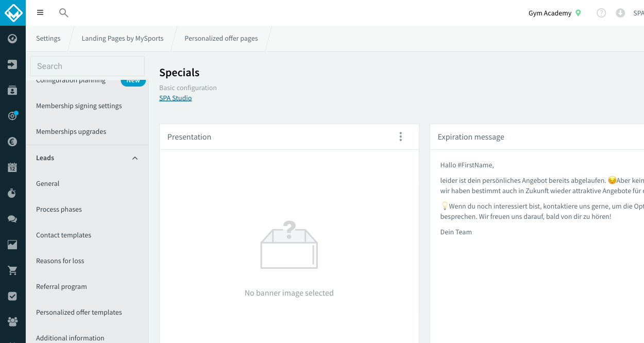The height and width of the screenshot is (343, 644).
Task: Click into the settings Search field
Action: pos(87,66)
